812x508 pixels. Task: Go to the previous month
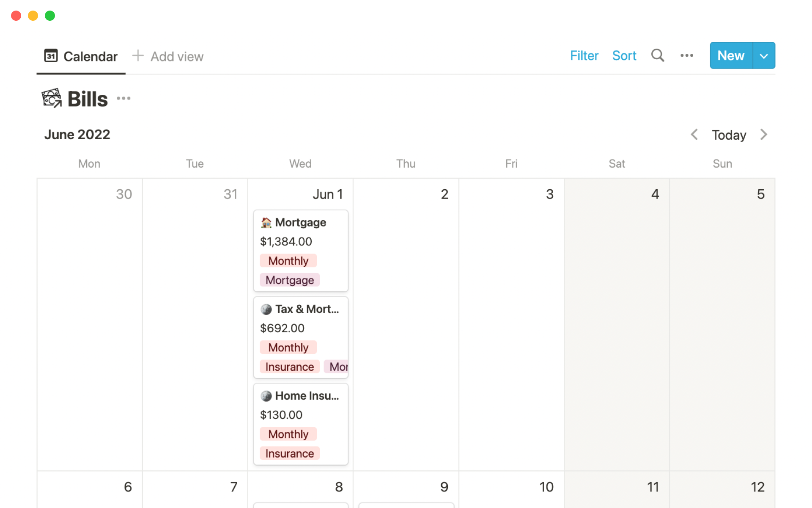point(694,135)
